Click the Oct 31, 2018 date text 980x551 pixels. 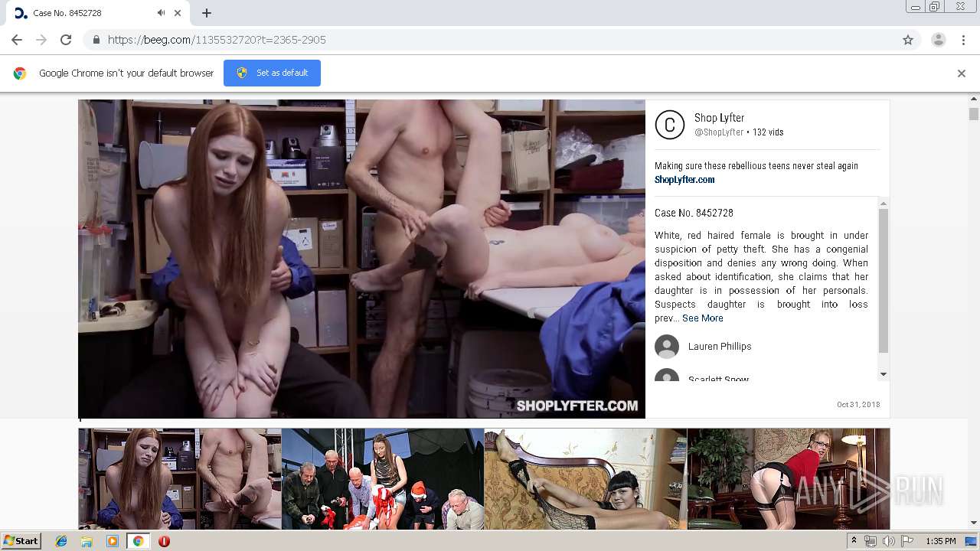[858, 405]
